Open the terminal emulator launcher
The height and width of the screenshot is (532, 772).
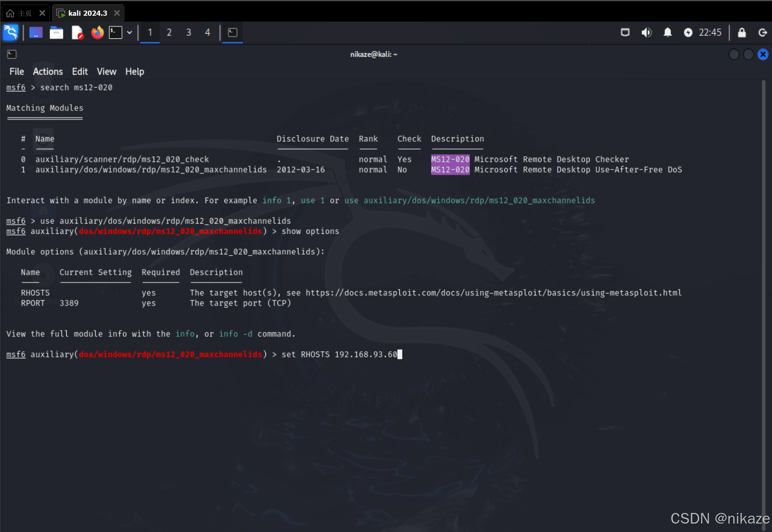tap(116, 33)
